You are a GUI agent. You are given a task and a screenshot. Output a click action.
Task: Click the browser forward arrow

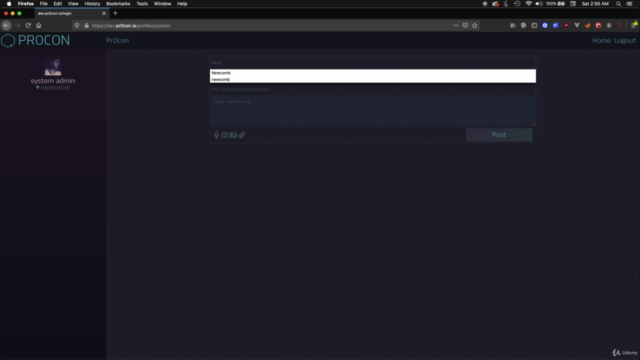pyautogui.click(x=17, y=25)
